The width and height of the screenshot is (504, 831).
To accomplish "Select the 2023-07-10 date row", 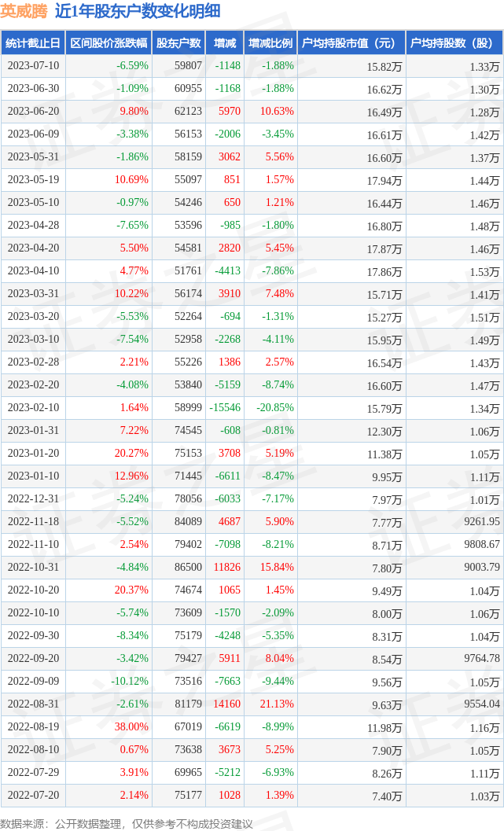I will (x=32, y=67).
